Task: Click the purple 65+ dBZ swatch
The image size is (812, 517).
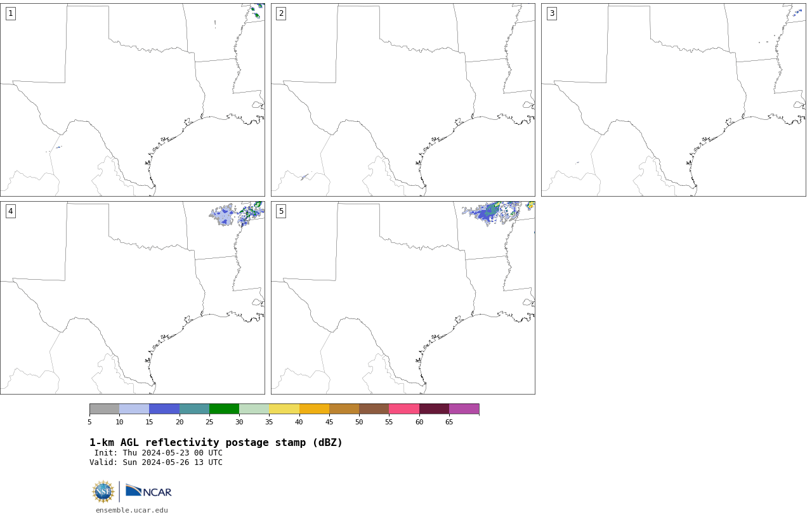Action: (464, 409)
